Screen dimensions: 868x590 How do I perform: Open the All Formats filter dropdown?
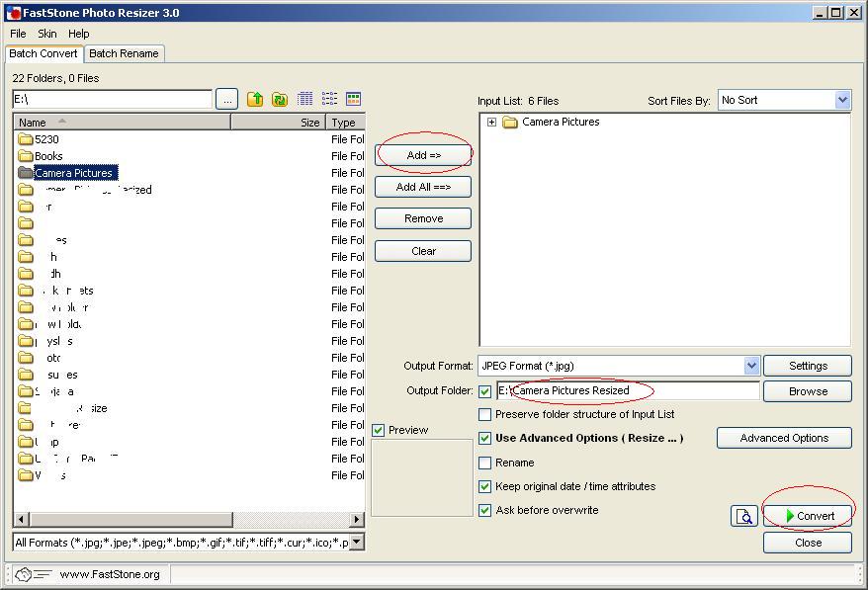[x=357, y=543]
